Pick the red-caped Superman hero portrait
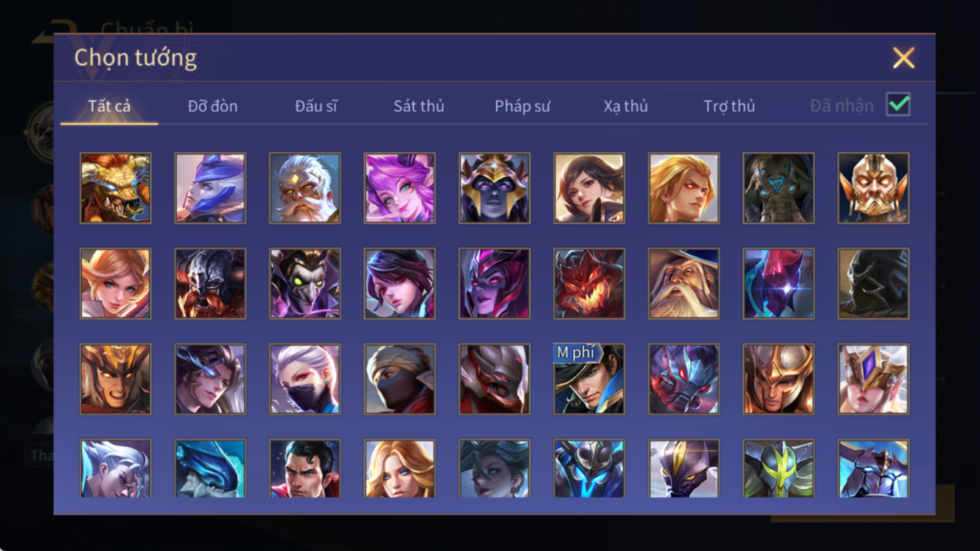This screenshot has height=551, width=980. coord(305,468)
